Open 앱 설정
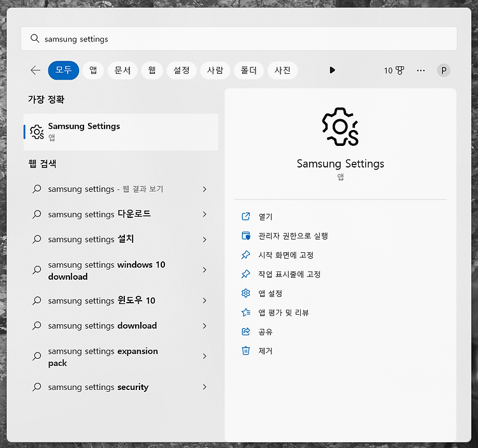Viewport: 478px width, 448px height. tap(270, 294)
